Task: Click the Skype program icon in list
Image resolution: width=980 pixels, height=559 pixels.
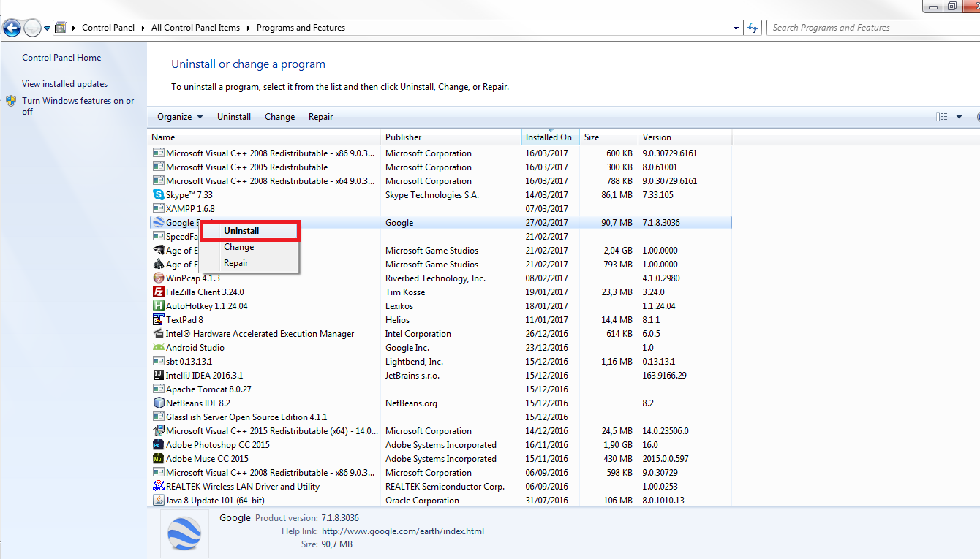Action: pyautogui.click(x=158, y=195)
